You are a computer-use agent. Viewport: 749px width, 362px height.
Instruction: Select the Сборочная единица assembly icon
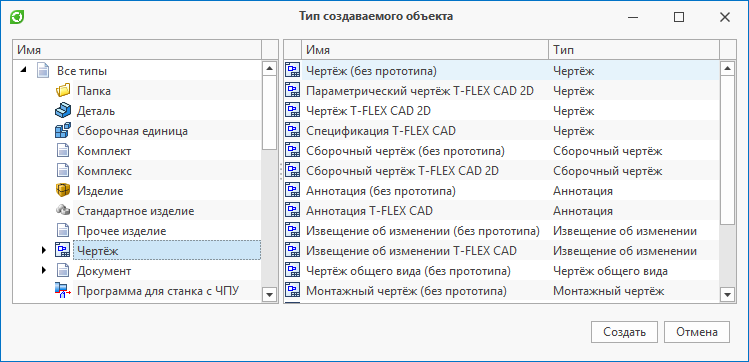(63, 130)
